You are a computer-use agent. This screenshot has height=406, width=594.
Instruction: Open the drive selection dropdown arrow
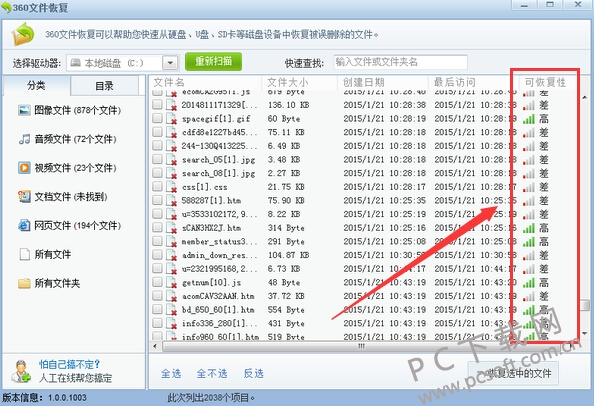point(170,63)
